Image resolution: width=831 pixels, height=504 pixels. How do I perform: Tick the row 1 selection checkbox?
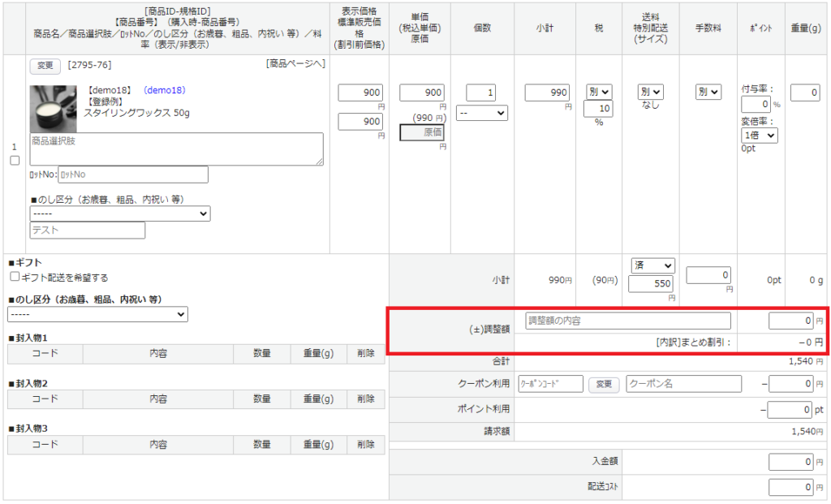pos(14,161)
